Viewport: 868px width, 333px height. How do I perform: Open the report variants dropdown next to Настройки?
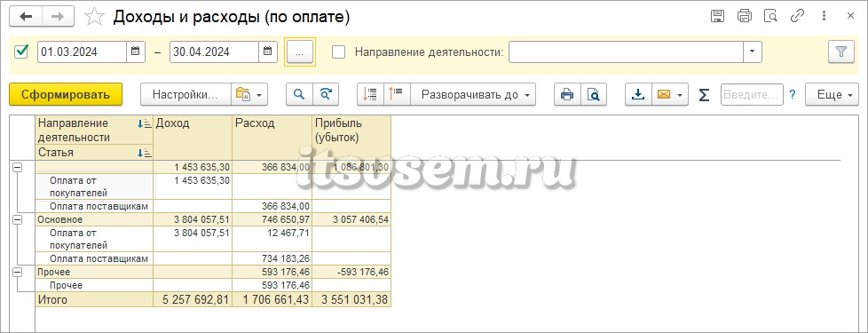click(249, 95)
